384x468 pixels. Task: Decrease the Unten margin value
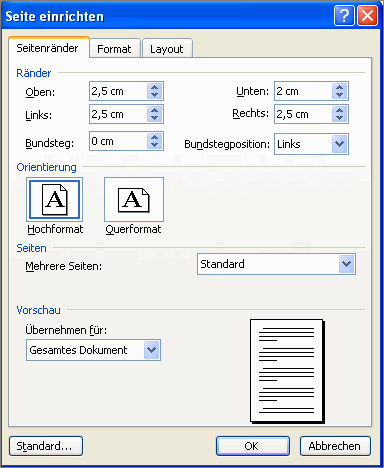tap(339, 95)
